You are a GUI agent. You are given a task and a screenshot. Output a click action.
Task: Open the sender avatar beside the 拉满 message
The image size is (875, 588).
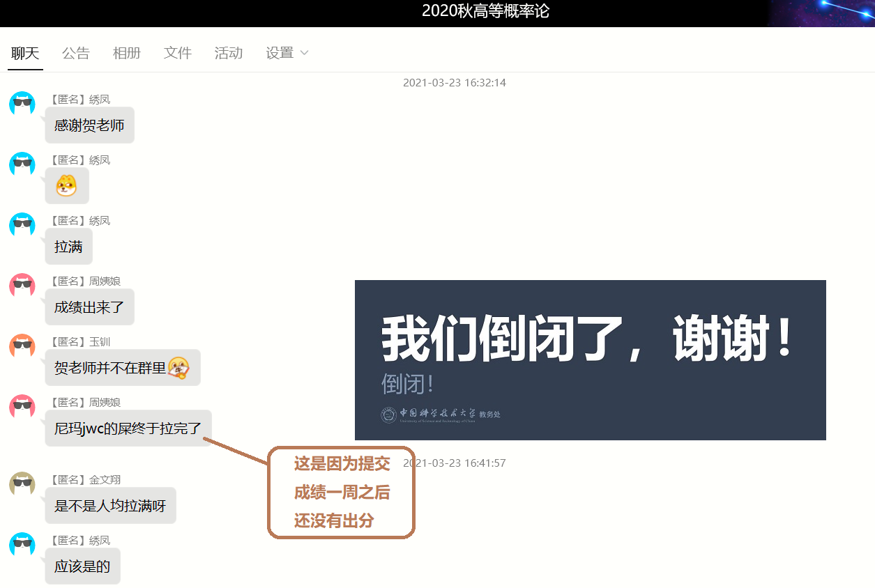[x=22, y=225]
